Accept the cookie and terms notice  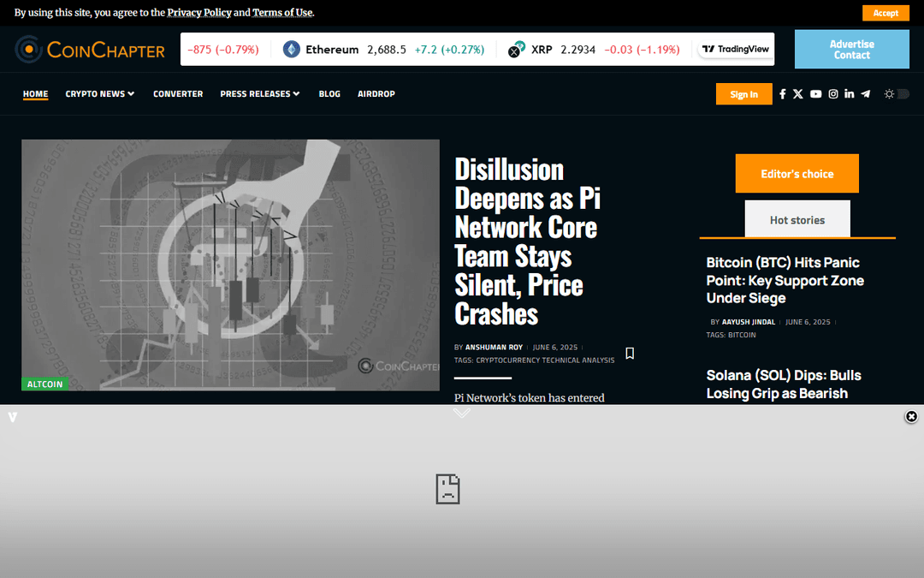click(885, 13)
